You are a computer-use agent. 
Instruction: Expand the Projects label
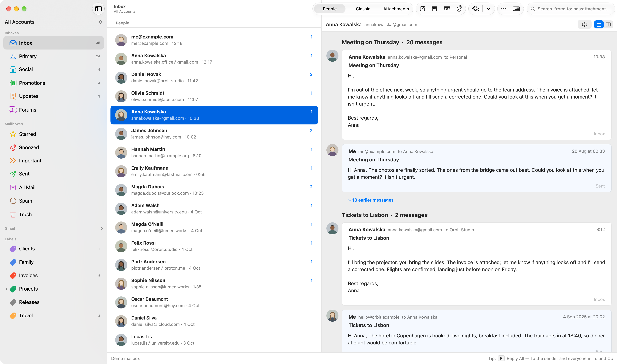coord(6,289)
